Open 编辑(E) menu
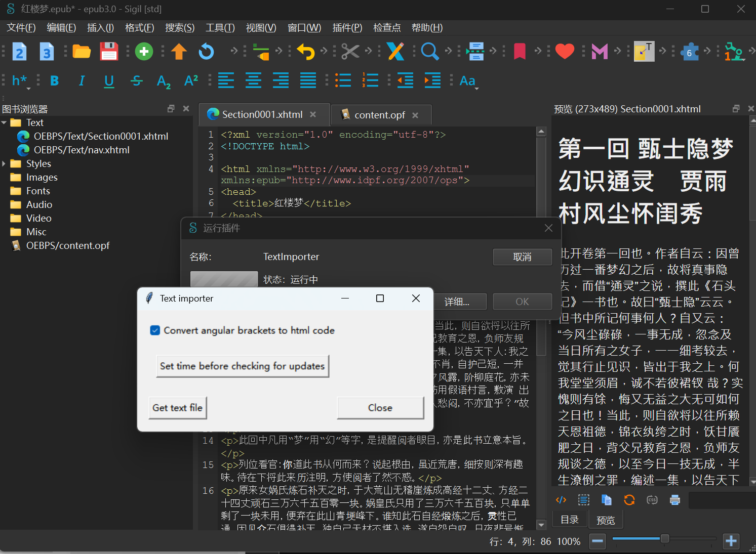This screenshot has height=554, width=756. (61, 27)
